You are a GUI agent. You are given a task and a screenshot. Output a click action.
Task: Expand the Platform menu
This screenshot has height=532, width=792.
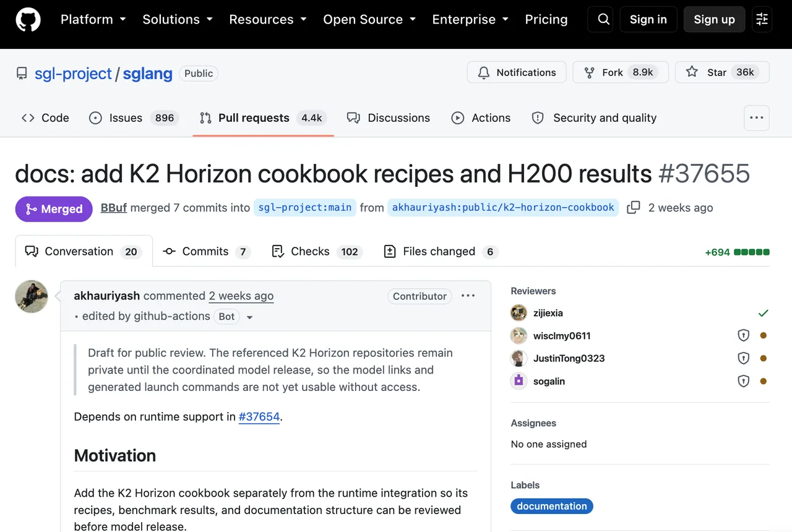pyautogui.click(x=93, y=20)
